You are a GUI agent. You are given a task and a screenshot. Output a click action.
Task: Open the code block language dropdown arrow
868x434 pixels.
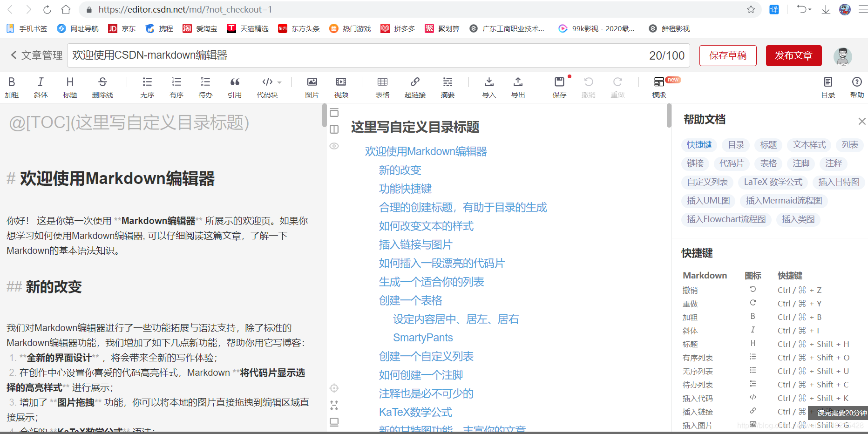(x=280, y=82)
